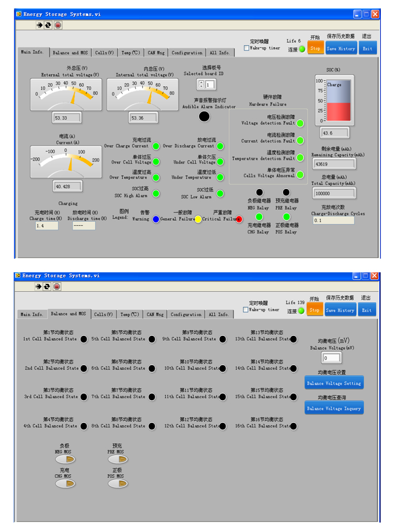Click the Over Charge Current green LED
The width and height of the screenshot is (394, 532).
(x=156, y=146)
